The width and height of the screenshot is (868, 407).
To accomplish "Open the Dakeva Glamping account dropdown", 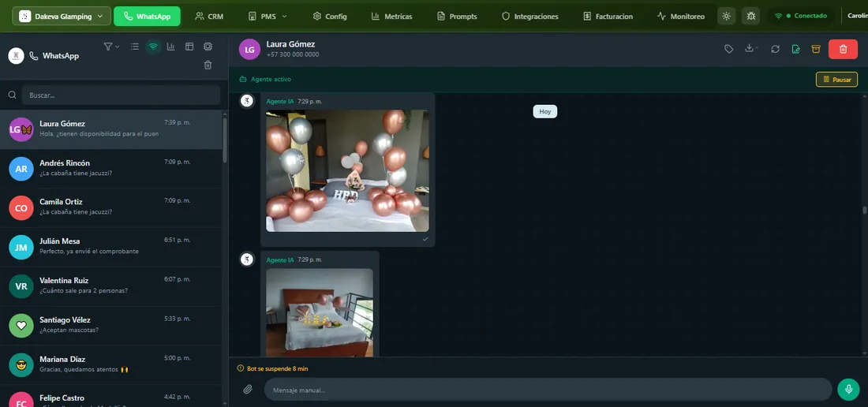I will [x=62, y=16].
